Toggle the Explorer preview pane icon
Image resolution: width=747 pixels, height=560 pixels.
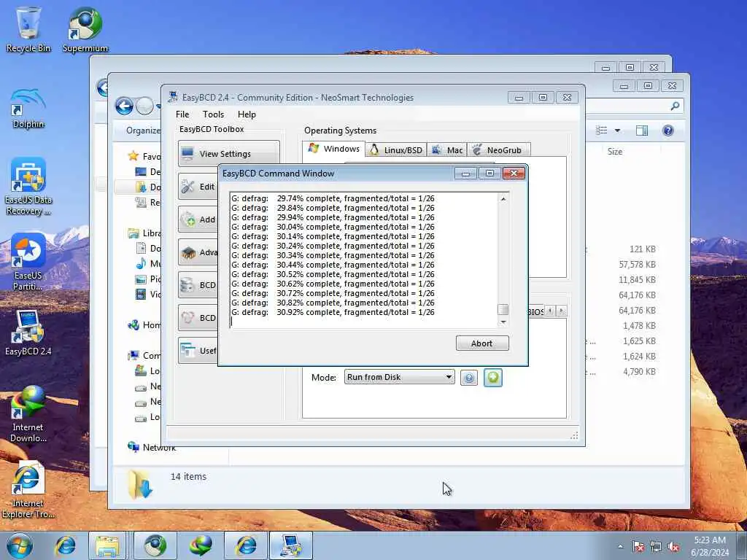[x=642, y=131]
